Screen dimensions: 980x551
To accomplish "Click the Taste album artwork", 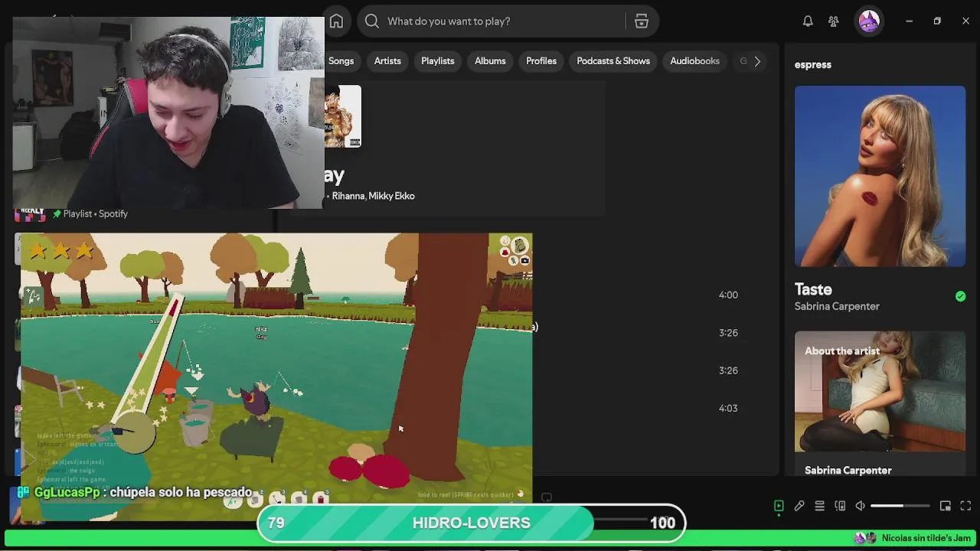I will point(880,176).
